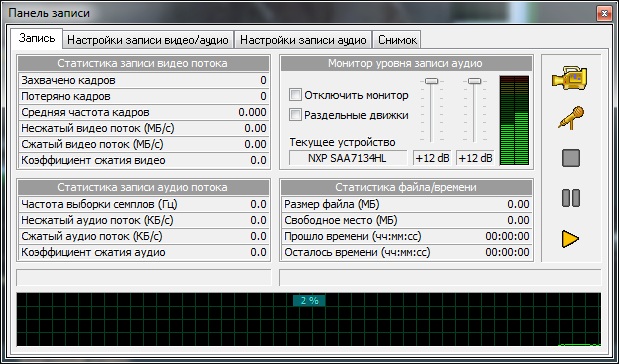Click the NXP SAA7134HL device field
This screenshot has width=619, height=364.
pyautogui.click(x=348, y=158)
